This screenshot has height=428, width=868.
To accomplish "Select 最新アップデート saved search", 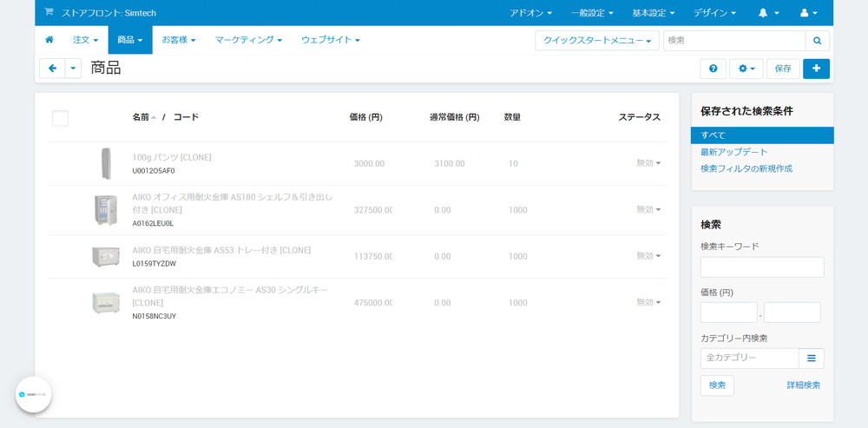I will (x=733, y=152).
